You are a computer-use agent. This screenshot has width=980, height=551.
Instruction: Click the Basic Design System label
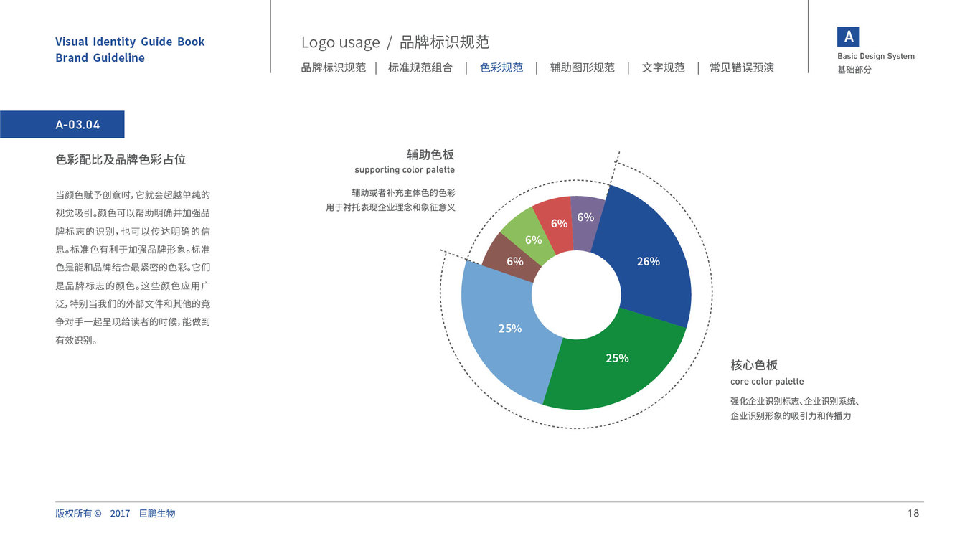(x=876, y=56)
